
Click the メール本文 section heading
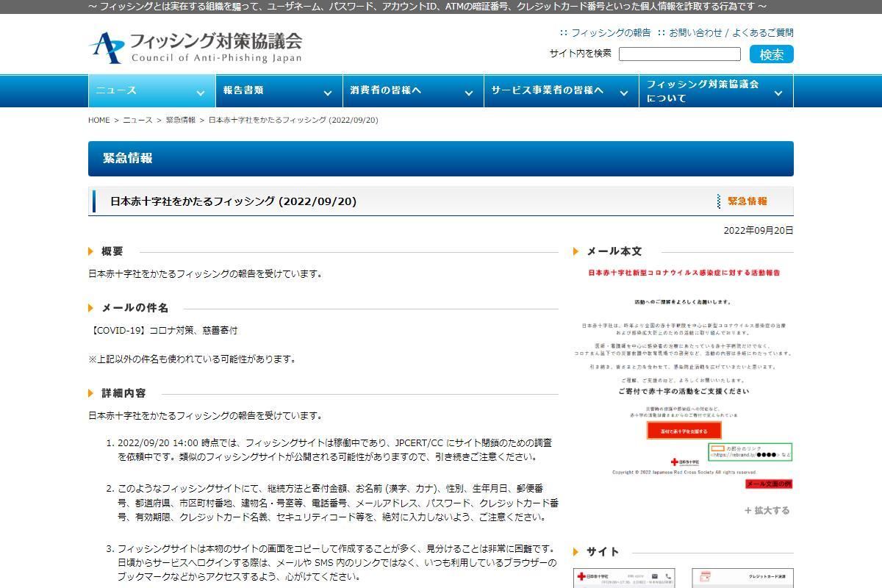[x=614, y=251]
